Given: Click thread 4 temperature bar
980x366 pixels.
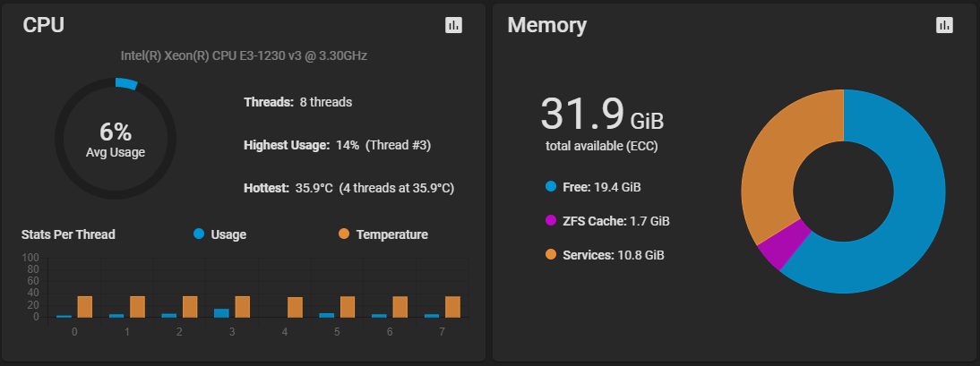Looking at the screenshot, I should (x=295, y=307).
